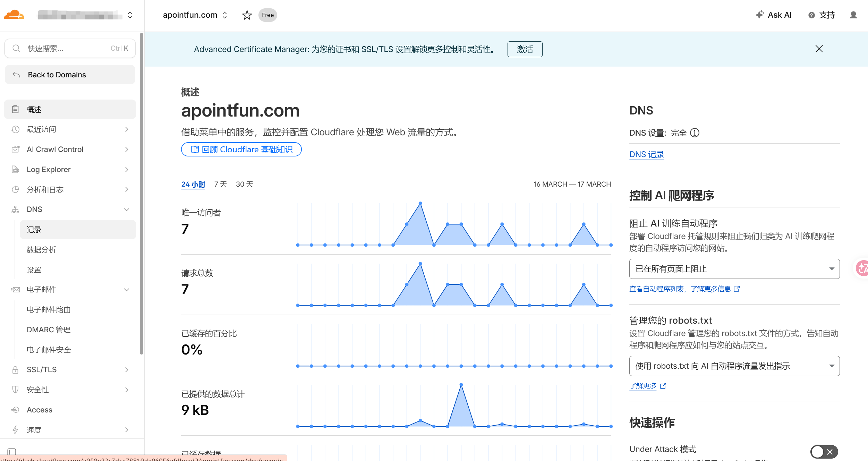This screenshot has height=461, width=868.
Task: Switch chart range to 30 天
Action: tap(245, 184)
